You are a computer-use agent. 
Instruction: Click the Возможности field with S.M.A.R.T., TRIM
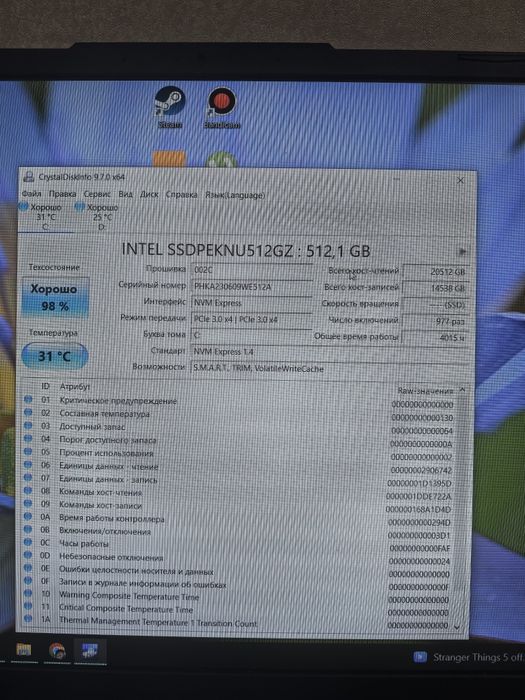329,368
